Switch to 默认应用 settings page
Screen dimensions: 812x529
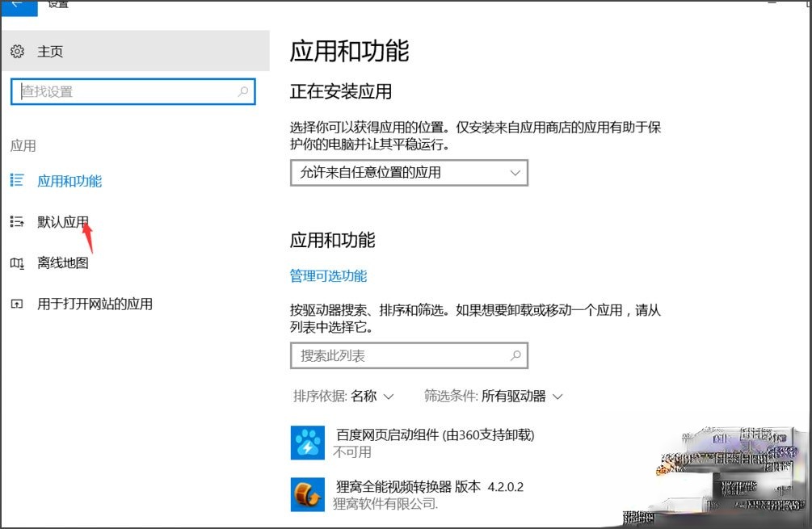coord(63,221)
